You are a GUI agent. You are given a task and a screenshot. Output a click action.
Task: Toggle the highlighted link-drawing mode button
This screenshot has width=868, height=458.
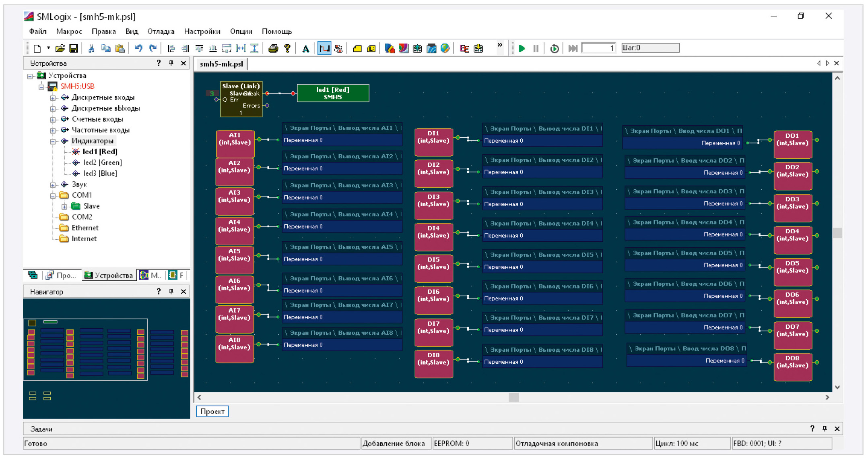[324, 48]
